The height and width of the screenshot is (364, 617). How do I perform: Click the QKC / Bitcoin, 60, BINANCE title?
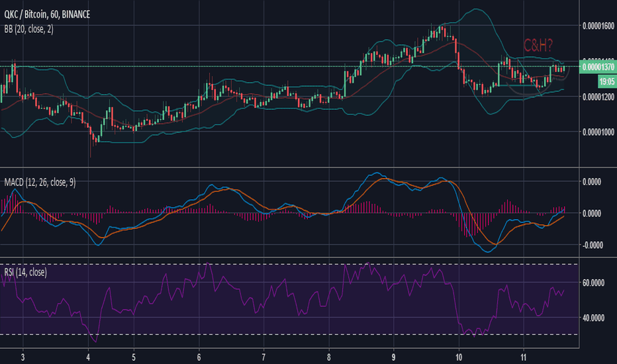(47, 15)
